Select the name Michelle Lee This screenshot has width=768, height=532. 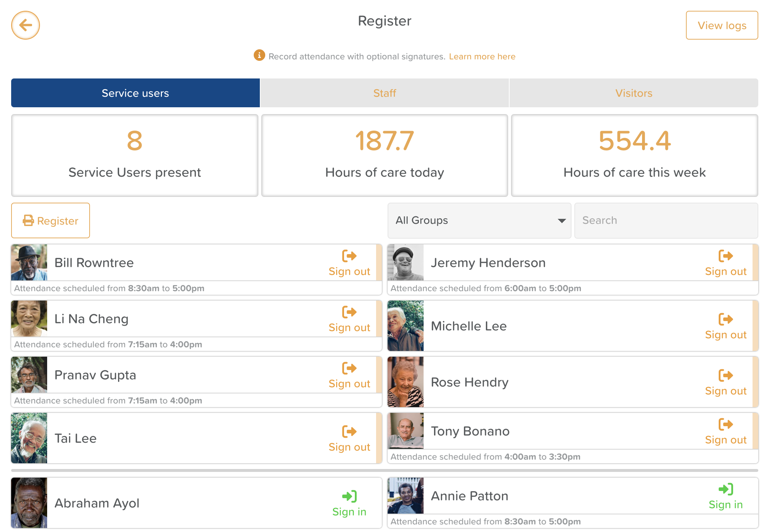(x=469, y=326)
